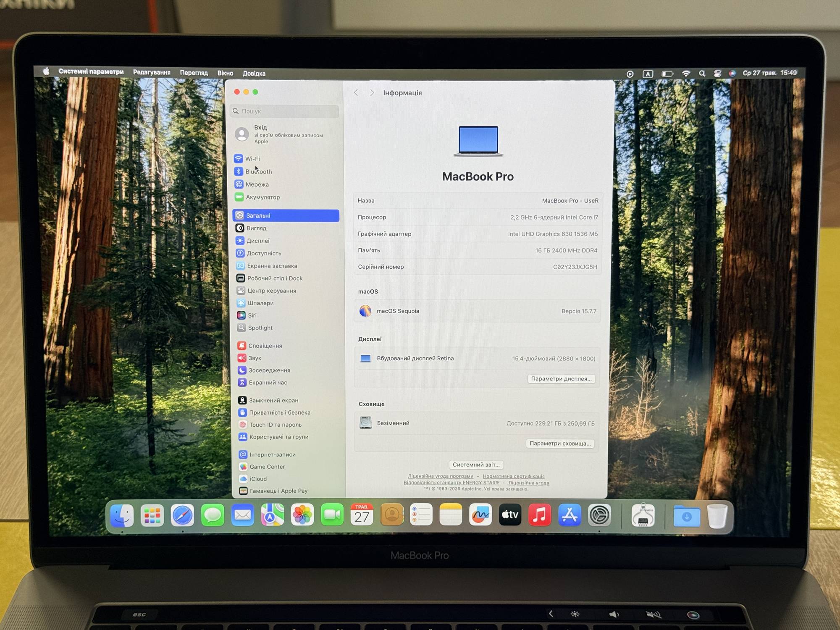Click serial number C02Y23JXJG5H
Viewport: 840px width, 630px height.
point(575,267)
